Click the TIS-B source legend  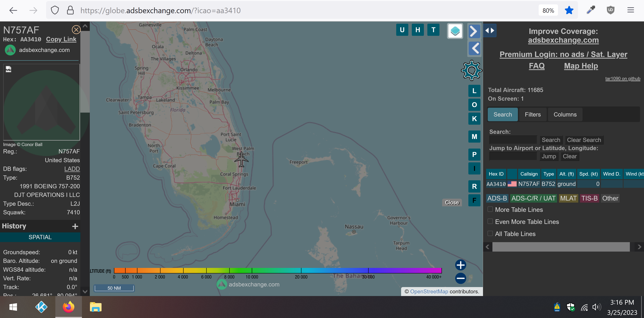pos(589,198)
